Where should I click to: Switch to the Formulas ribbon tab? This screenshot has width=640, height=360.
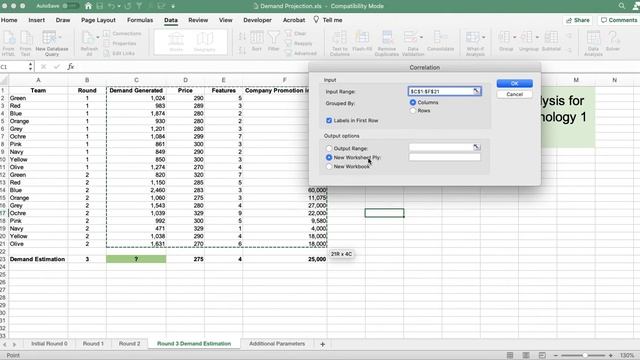point(140,20)
